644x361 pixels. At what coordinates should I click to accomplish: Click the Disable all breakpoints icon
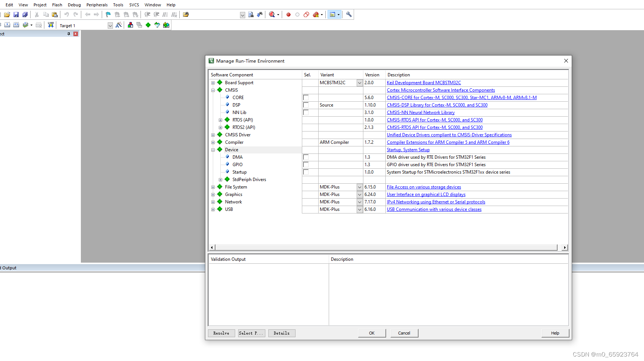coord(306,15)
